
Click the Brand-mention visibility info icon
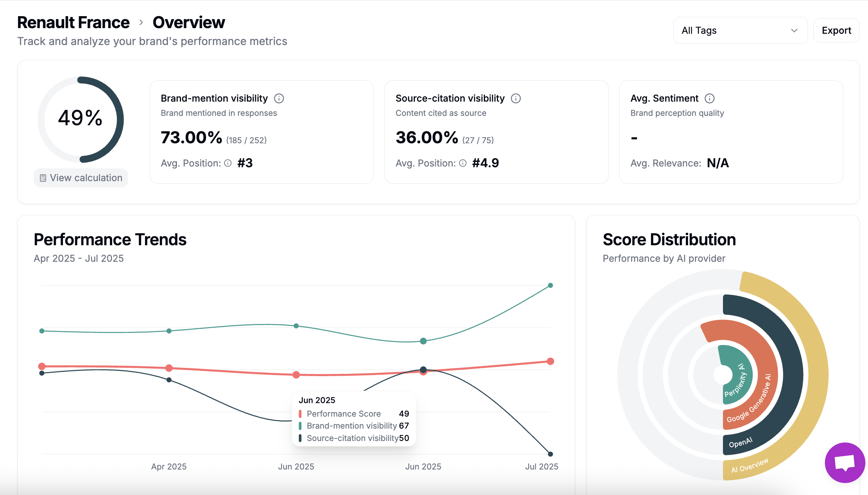[279, 98]
